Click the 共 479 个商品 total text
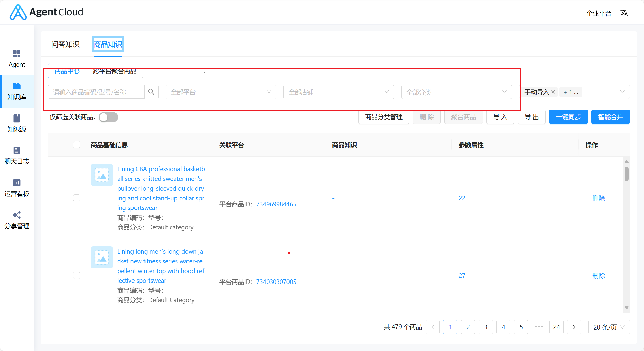The height and width of the screenshot is (351, 644). pyautogui.click(x=403, y=327)
